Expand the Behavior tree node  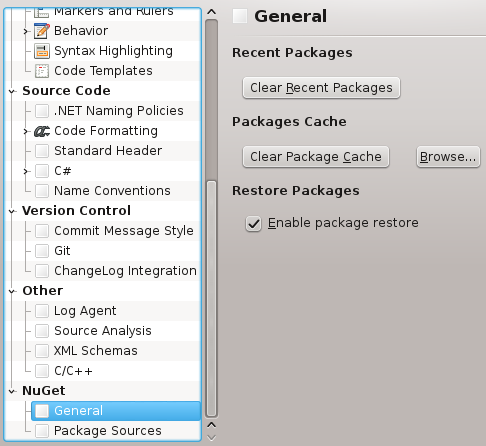[25, 31]
